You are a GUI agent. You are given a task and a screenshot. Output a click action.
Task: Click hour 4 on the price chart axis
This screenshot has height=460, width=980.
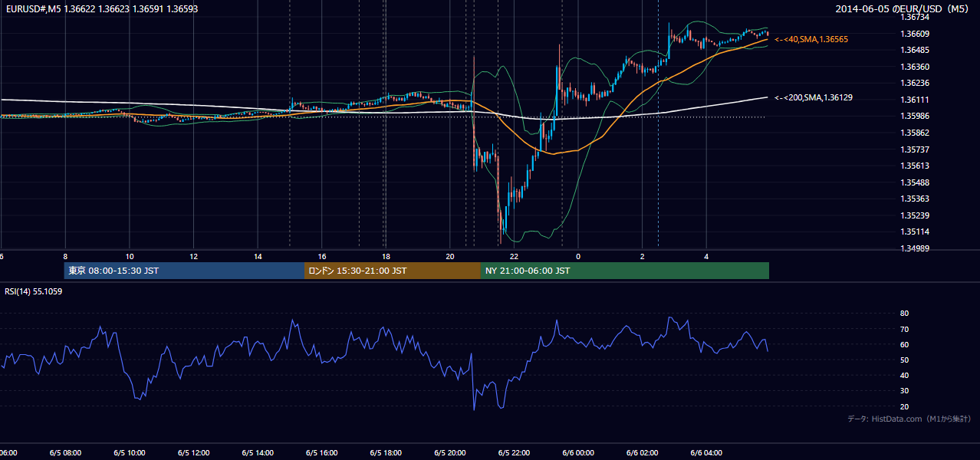[x=707, y=257]
